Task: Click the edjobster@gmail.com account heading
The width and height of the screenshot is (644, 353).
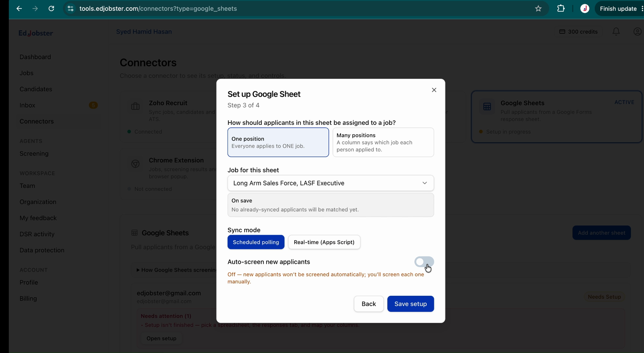Action: (x=169, y=293)
